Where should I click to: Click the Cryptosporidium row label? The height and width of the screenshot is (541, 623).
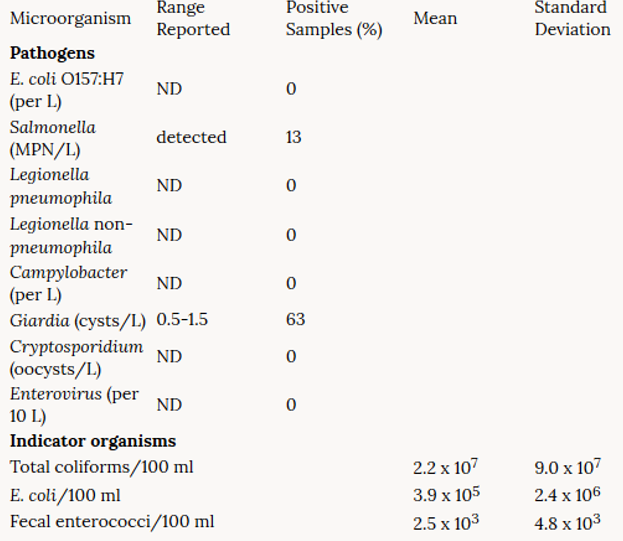76,356
